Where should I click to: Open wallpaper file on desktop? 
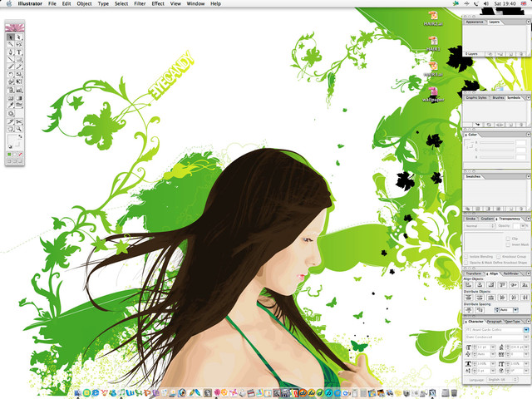point(433,94)
